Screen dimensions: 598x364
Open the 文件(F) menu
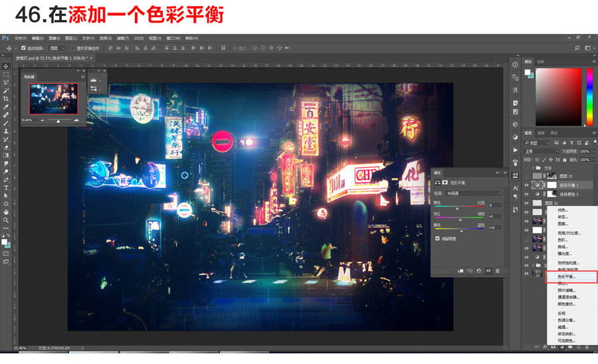[21, 38]
